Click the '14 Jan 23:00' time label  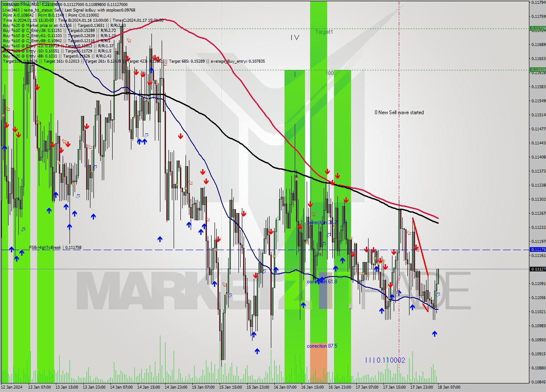pos(176,387)
